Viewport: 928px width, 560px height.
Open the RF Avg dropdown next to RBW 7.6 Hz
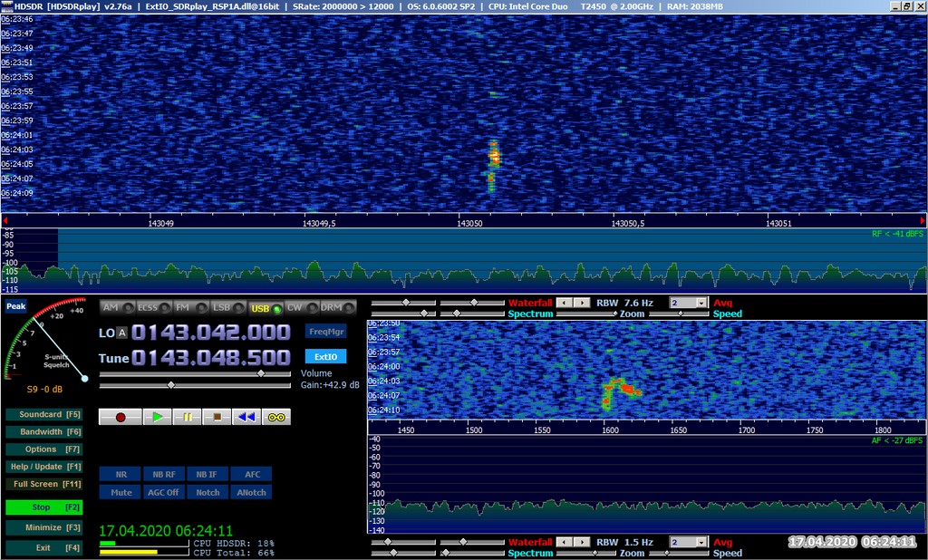pyautogui.click(x=701, y=303)
